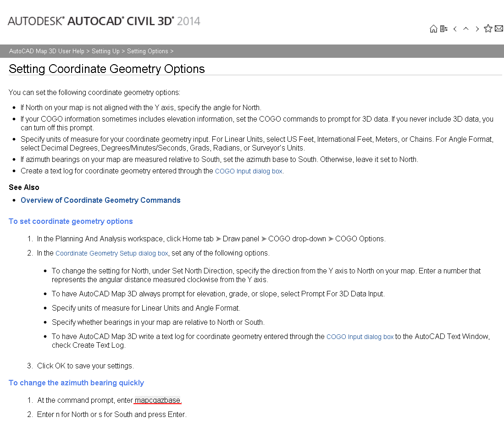Open the Coordinate Geometry Setup dialog box link
504x428 pixels.
pos(111,253)
